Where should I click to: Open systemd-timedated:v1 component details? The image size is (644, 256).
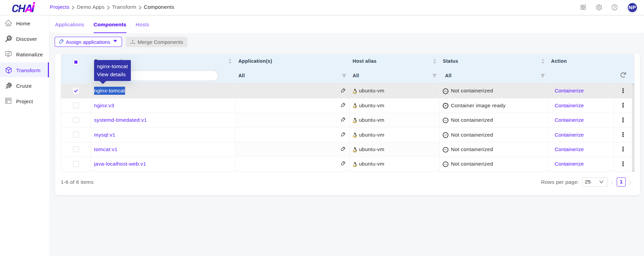pyautogui.click(x=120, y=120)
